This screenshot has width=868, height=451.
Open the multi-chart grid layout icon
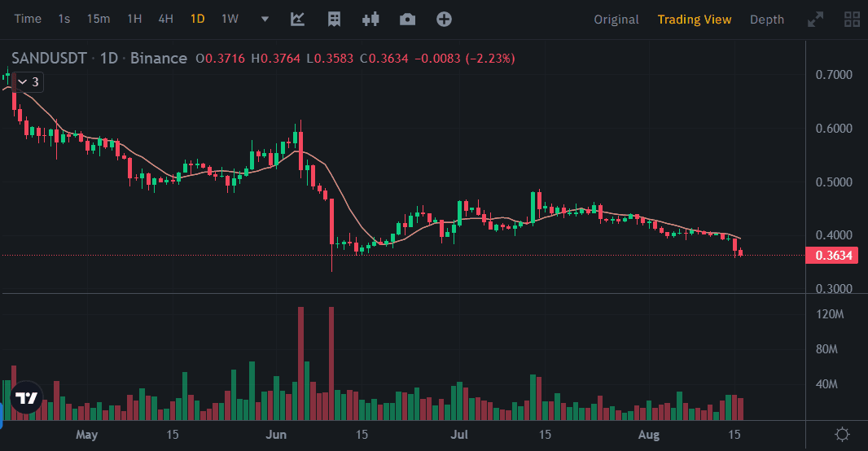click(x=853, y=19)
